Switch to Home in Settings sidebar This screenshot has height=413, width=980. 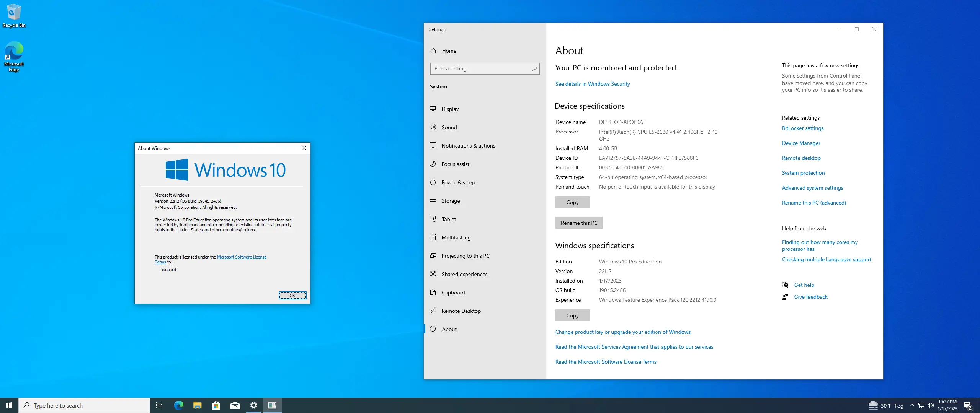coord(449,50)
